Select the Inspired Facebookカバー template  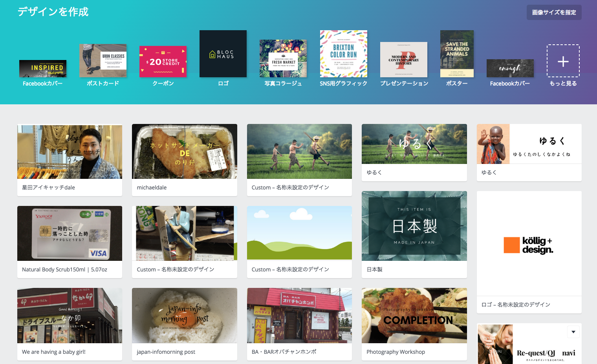coord(43,69)
